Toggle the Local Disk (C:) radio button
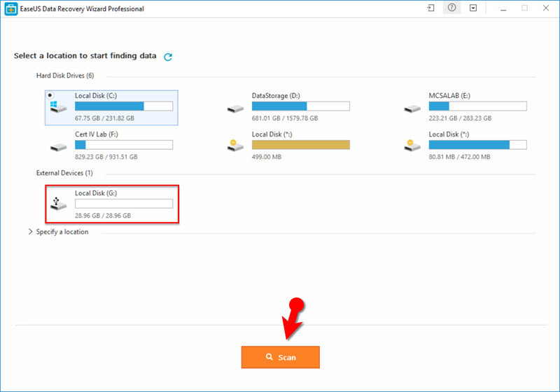The height and width of the screenshot is (392, 560). tap(50, 95)
